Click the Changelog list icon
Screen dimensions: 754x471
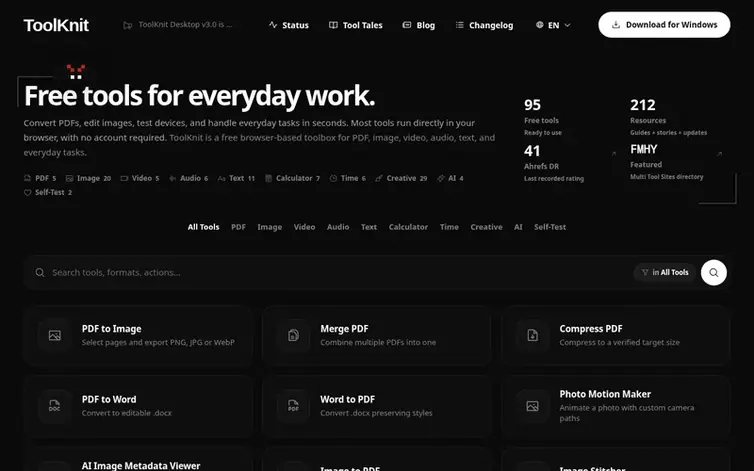(x=460, y=25)
